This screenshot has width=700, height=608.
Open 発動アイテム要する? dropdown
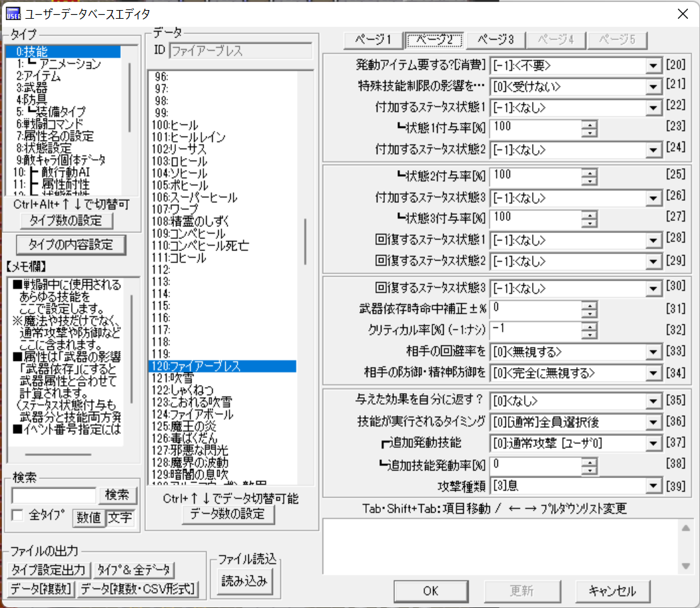[653, 66]
